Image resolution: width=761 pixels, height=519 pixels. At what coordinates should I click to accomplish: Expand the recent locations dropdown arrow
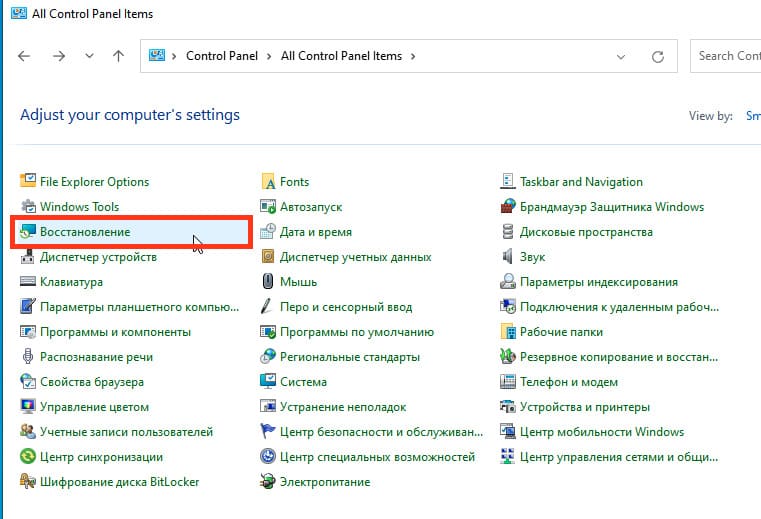pyautogui.click(x=91, y=57)
